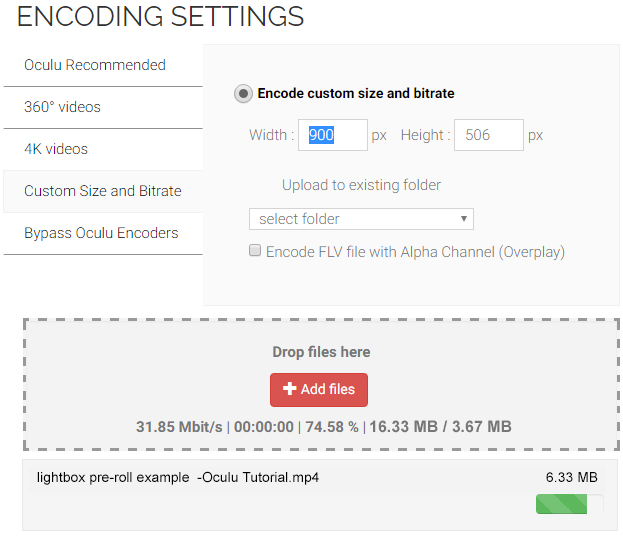This screenshot has width=623, height=537.
Task: Click the plus icon on Add files
Action: click(x=290, y=389)
